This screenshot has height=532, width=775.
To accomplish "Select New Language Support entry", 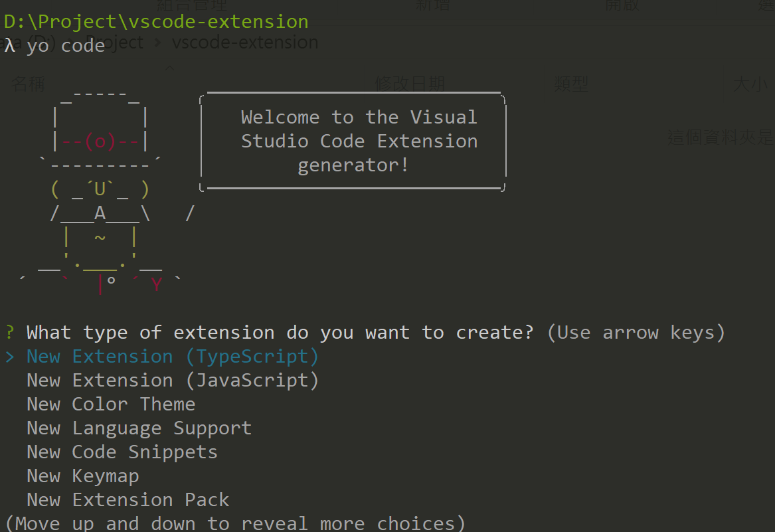I will coord(139,428).
